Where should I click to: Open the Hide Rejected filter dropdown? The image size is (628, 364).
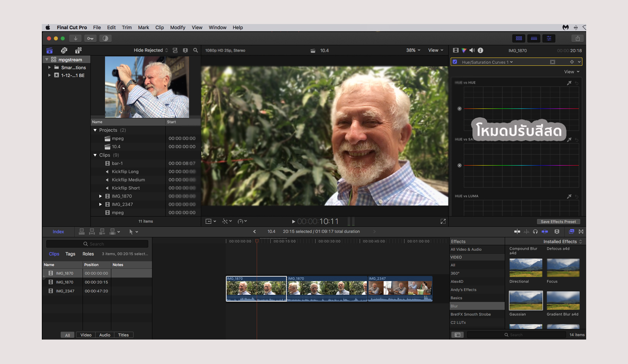point(151,50)
